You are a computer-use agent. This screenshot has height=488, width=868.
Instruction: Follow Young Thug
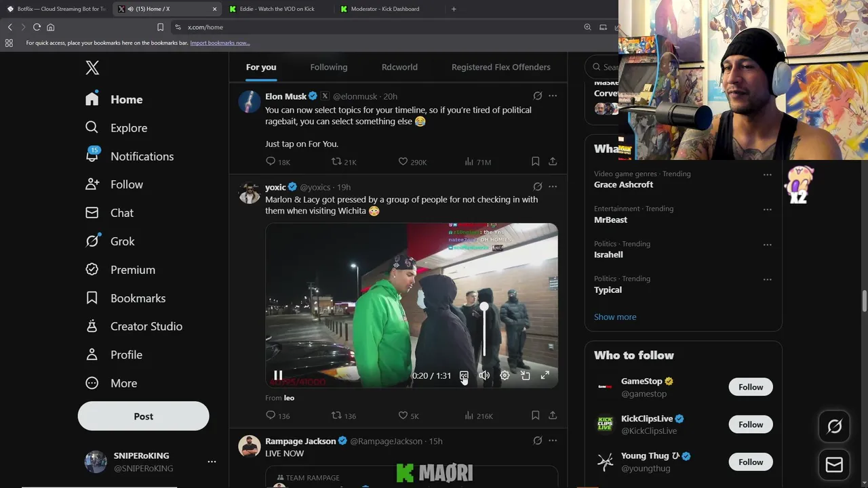751,462
